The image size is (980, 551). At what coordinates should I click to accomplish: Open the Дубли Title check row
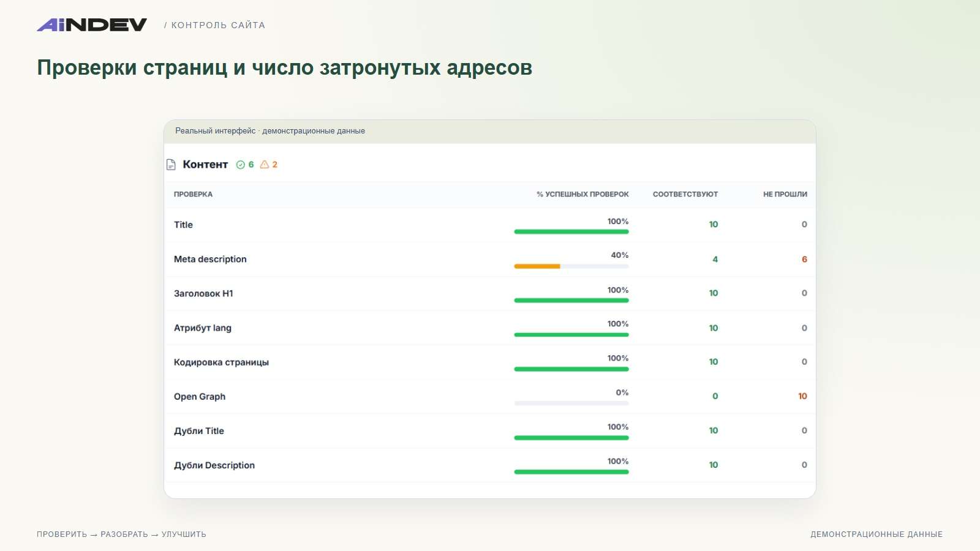490,430
